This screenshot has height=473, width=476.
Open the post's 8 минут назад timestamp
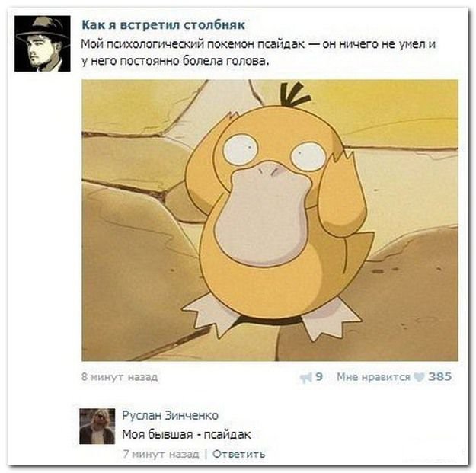pos(120,377)
